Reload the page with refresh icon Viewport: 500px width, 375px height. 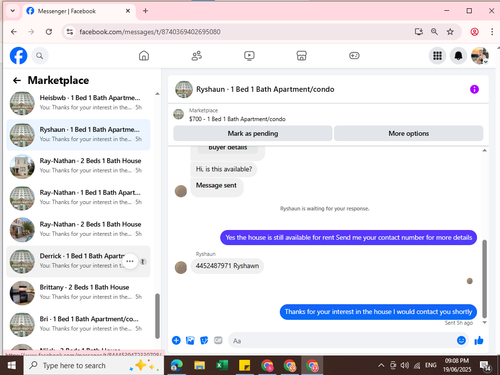tap(49, 32)
